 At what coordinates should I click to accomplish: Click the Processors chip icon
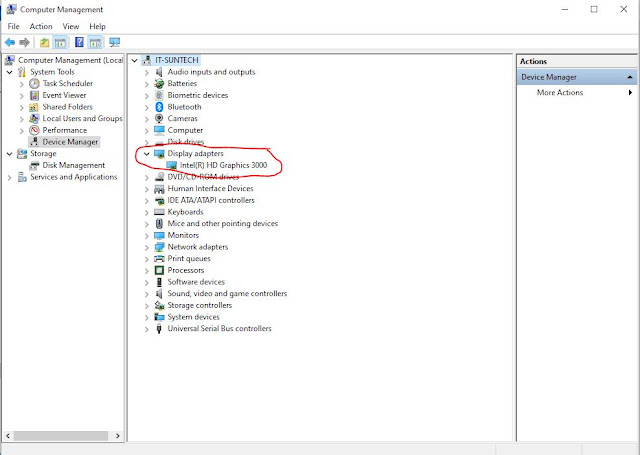159,270
